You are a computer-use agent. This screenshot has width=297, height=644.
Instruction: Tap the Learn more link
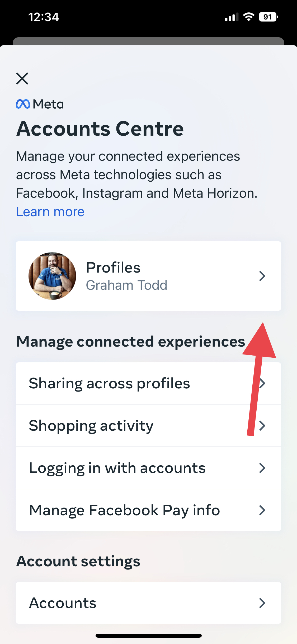click(x=50, y=212)
